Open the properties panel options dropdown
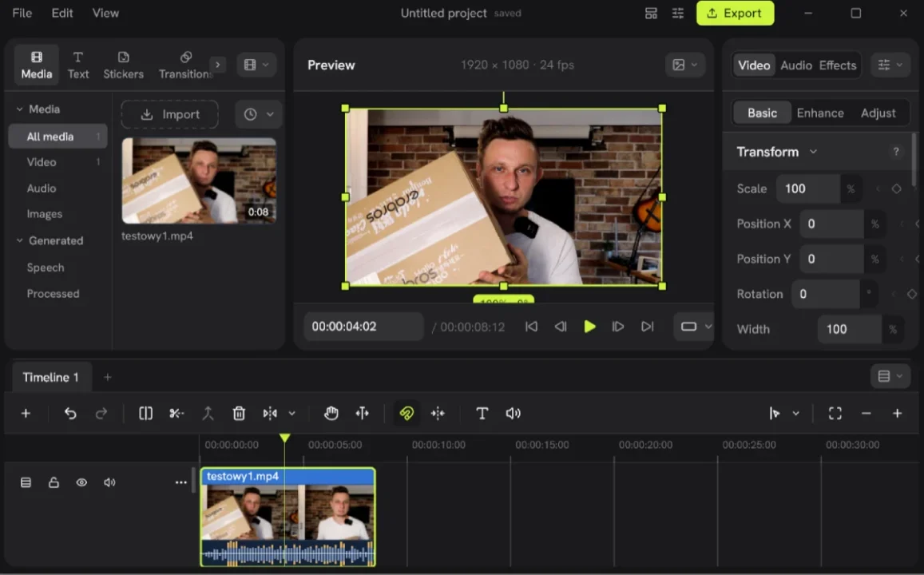The width and height of the screenshot is (924, 575). click(890, 65)
